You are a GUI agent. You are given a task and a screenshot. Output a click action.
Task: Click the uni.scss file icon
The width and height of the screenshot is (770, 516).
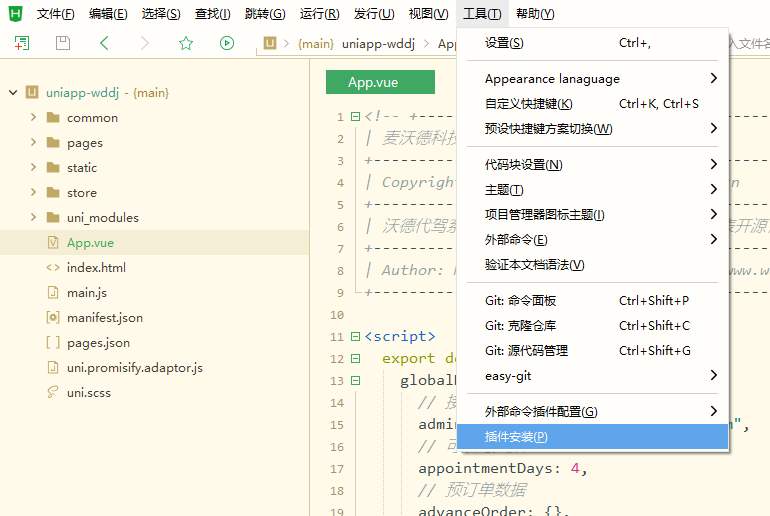click(53, 392)
